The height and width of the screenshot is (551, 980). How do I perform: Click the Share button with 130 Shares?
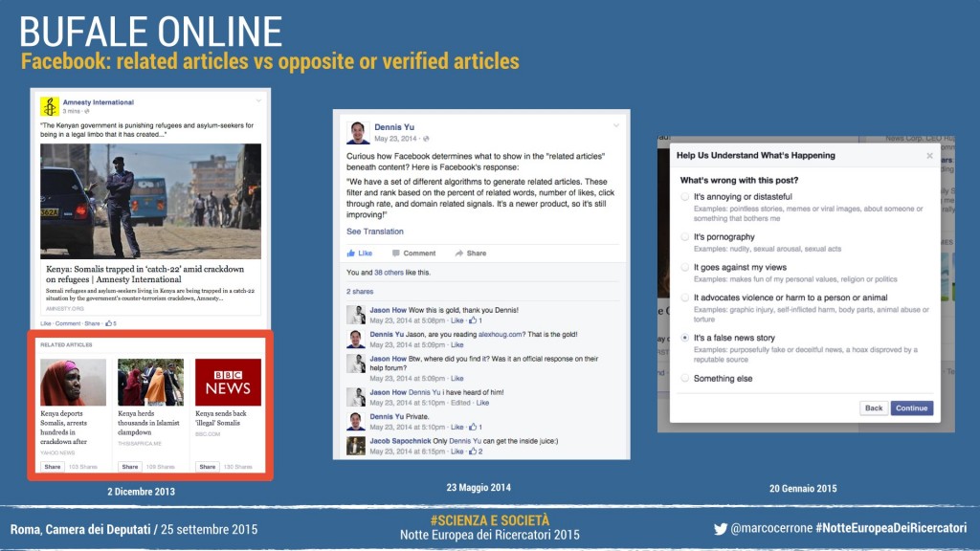[x=208, y=467]
